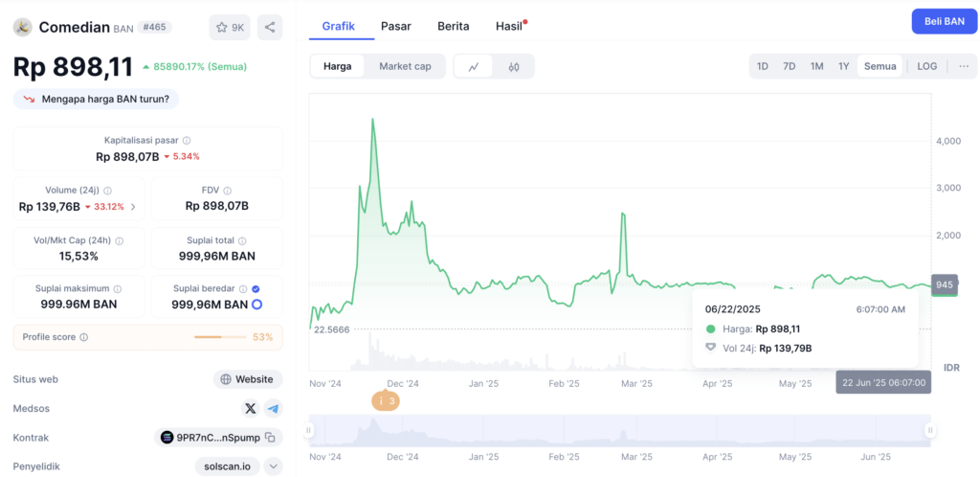Click the right handle of range navigator
Viewport: 980px width, 477px height.
click(x=930, y=430)
